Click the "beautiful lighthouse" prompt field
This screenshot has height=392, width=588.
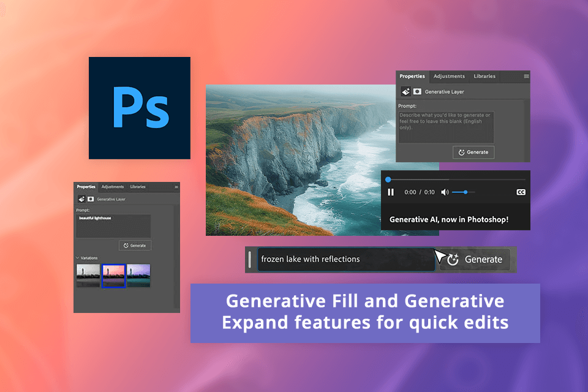(113, 226)
